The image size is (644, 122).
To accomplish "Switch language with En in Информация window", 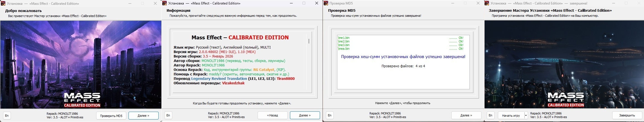I will (x=168, y=115).
